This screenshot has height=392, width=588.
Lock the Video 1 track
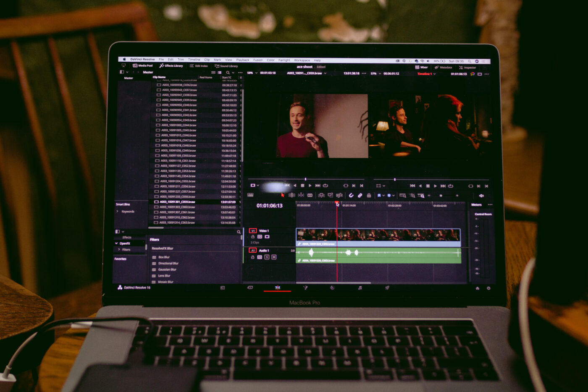[x=252, y=237]
